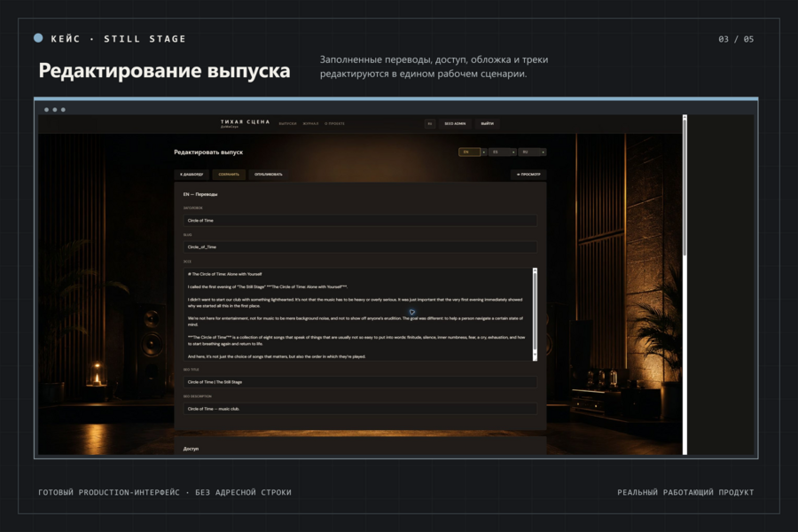The width and height of the screenshot is (798, 532).
Task: Click the footer text 'Реальный работающий продукт'
Action: pyautogui.click(x=685, y=492)
